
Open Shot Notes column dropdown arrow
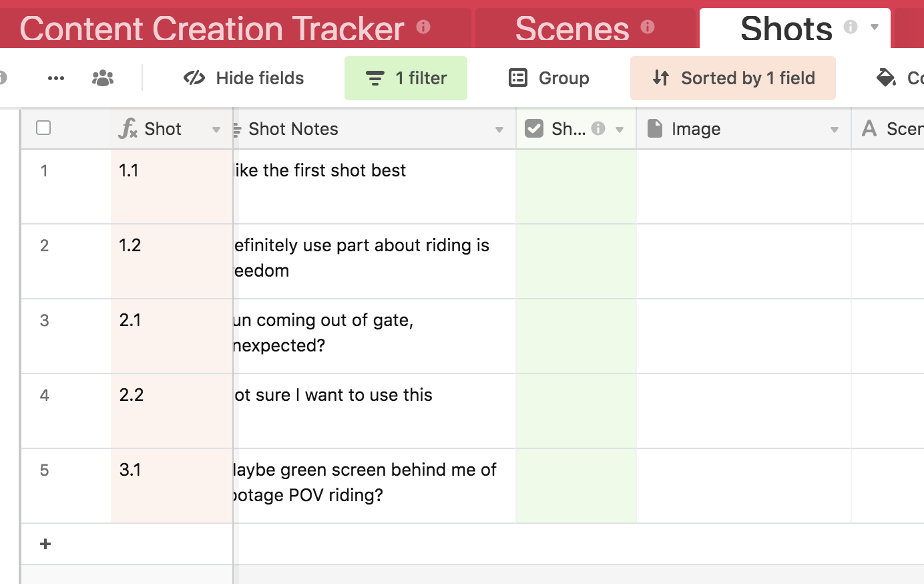499,130
